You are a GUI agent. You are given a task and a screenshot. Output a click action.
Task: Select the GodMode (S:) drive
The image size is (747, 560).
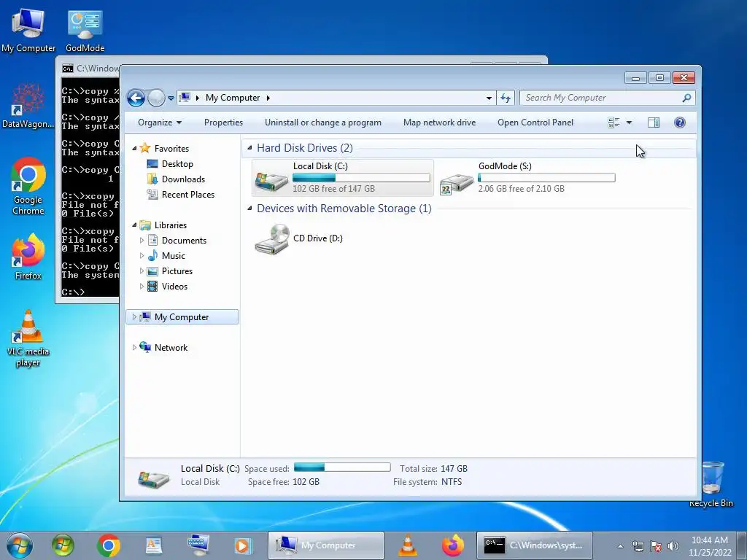click(527, 178)
